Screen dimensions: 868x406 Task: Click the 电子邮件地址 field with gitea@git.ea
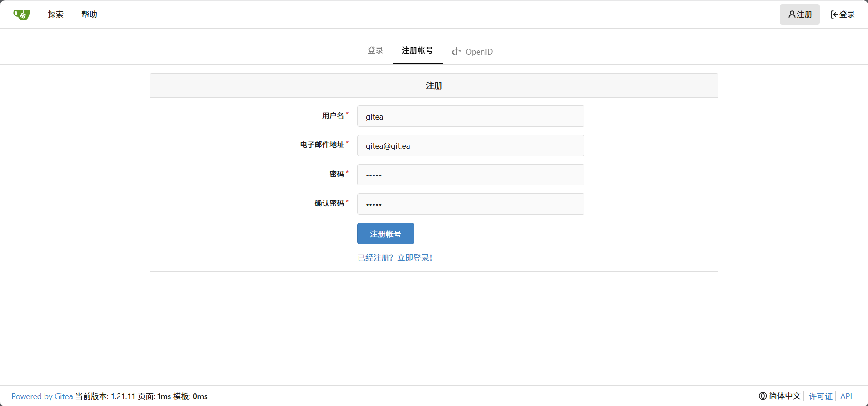tap(471, 145)
